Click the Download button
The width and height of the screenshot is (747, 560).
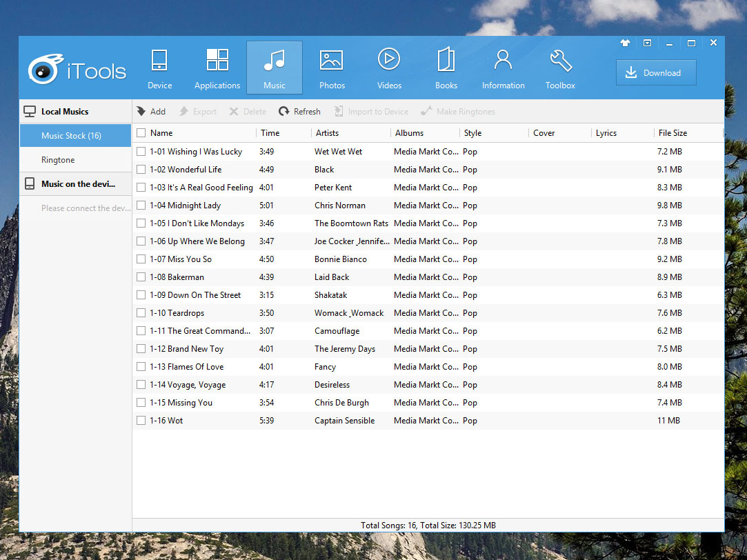point(655,73)
